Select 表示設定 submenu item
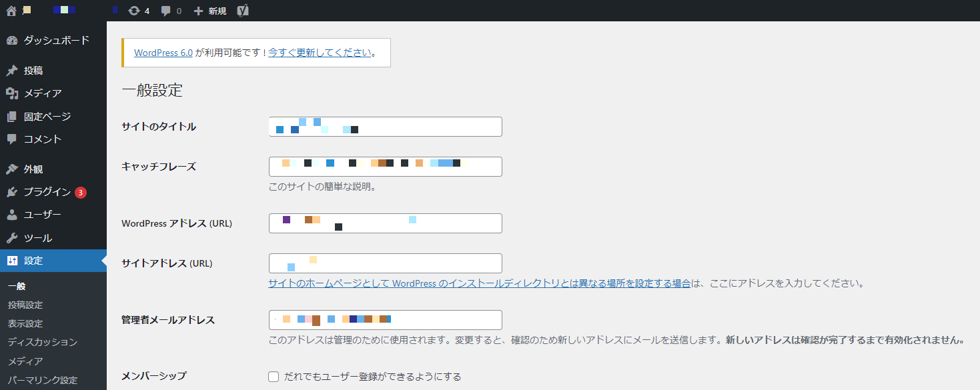980x390 pixels. tap(25, 323)
